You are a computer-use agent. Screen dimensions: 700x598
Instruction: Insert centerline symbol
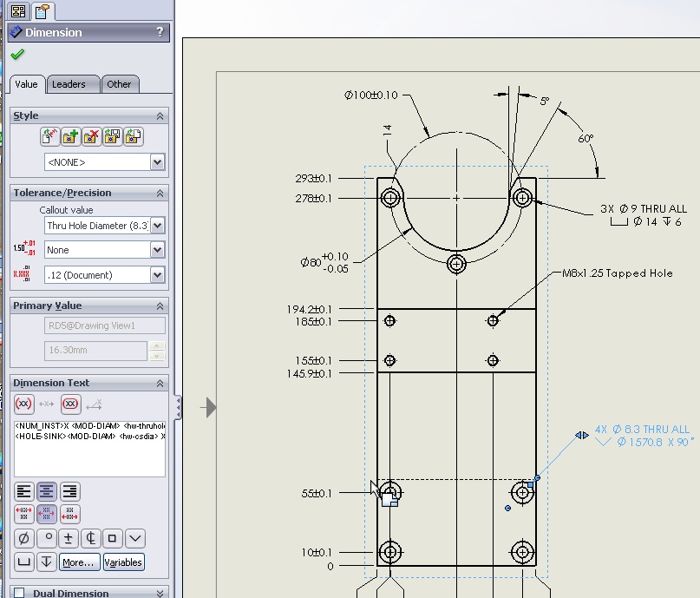(90, 538)
